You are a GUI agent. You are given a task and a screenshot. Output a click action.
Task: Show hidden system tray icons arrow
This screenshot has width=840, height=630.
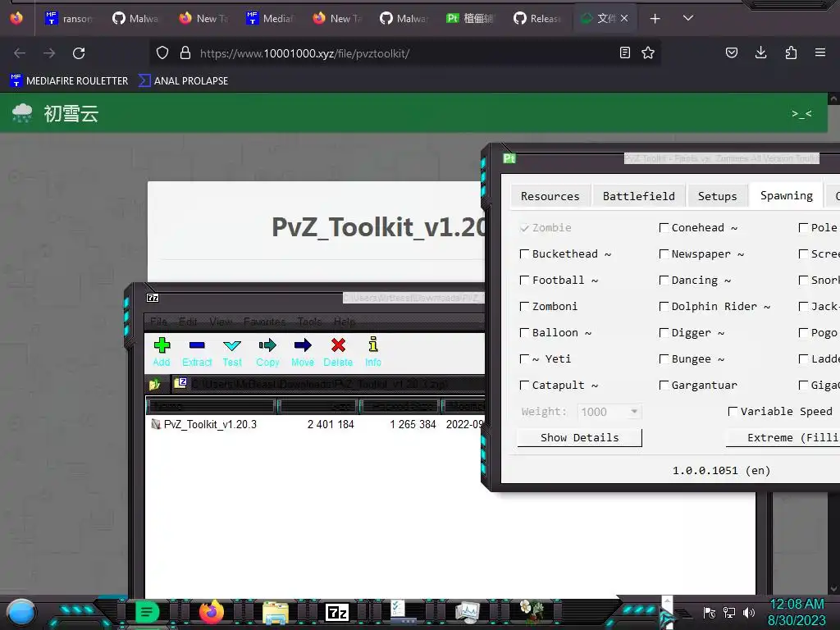click(667, 601)
